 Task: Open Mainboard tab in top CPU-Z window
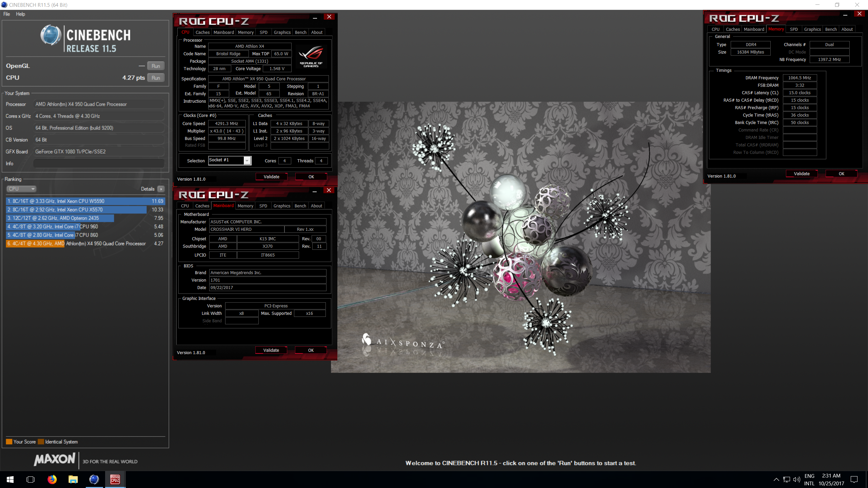[x=224, y=32]
